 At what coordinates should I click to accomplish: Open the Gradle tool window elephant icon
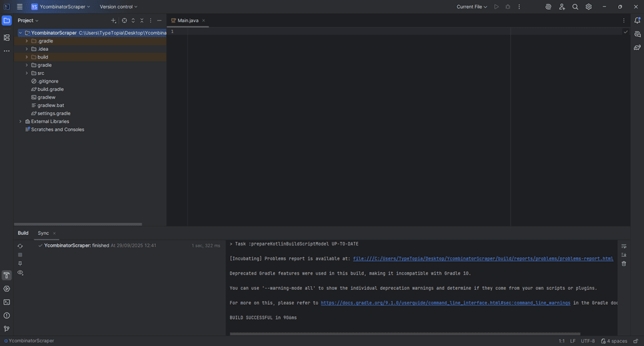pyautogui.click(x=637, y=47)
